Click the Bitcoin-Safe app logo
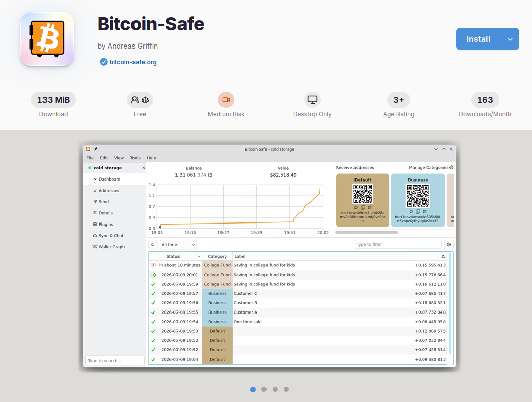 [x=47, y=39]
